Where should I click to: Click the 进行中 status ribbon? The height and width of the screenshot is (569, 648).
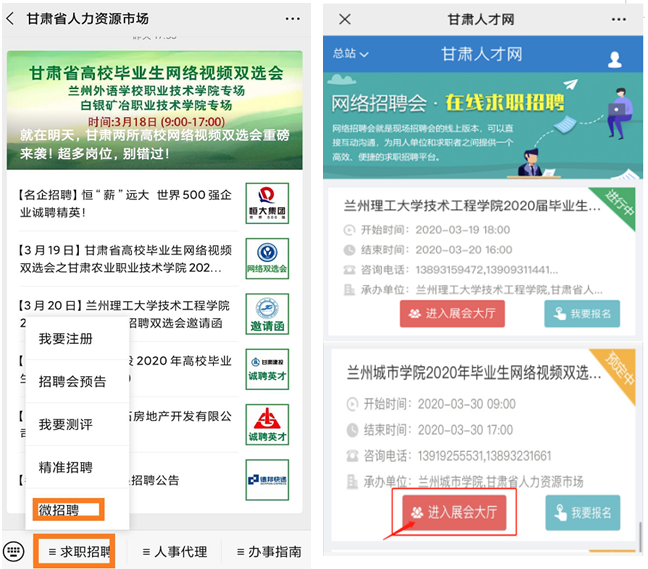pos(617,205)
